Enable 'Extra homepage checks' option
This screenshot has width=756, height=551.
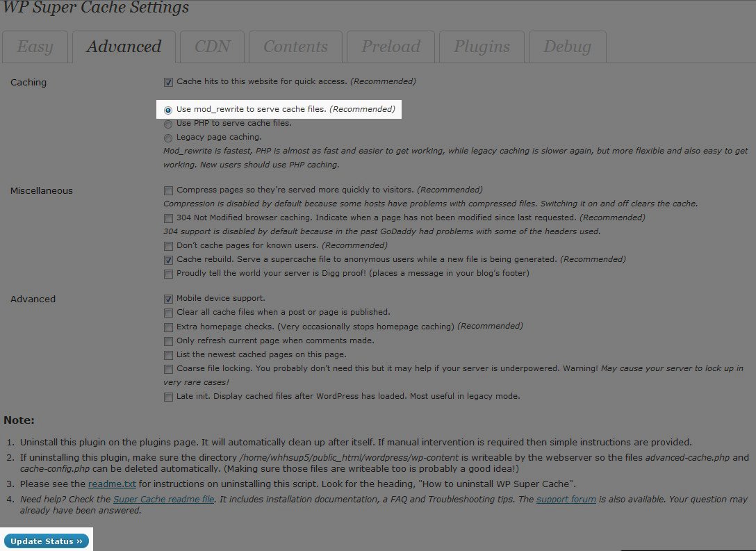[x=168, y=327]
